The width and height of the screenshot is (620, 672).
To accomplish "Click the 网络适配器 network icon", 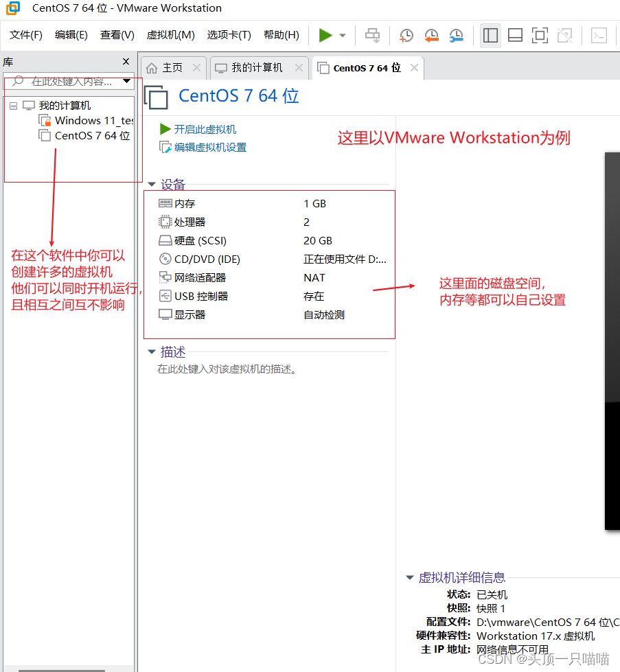I will pyautogui.click(x=165, y=277).
